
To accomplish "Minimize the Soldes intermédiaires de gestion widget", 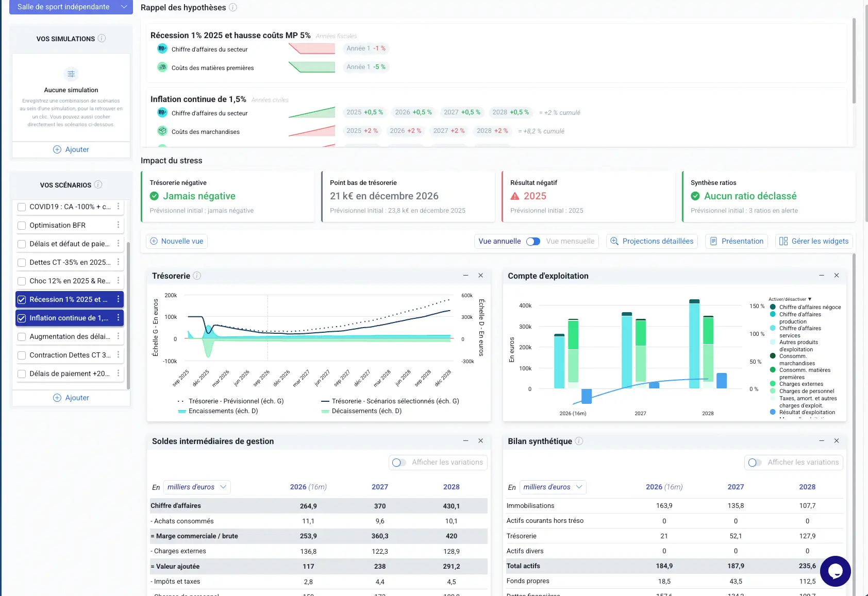I will point(465,441).
